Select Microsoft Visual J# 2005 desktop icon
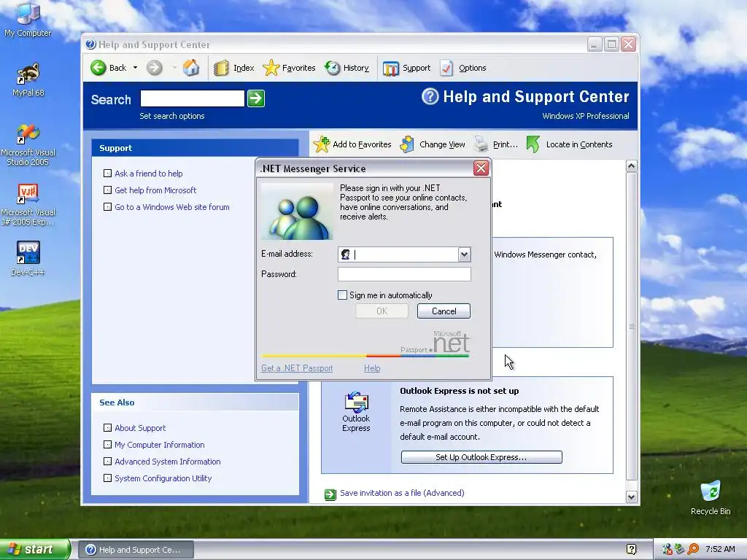This screenshot has width=747, height=560. (x=28, y=205)
